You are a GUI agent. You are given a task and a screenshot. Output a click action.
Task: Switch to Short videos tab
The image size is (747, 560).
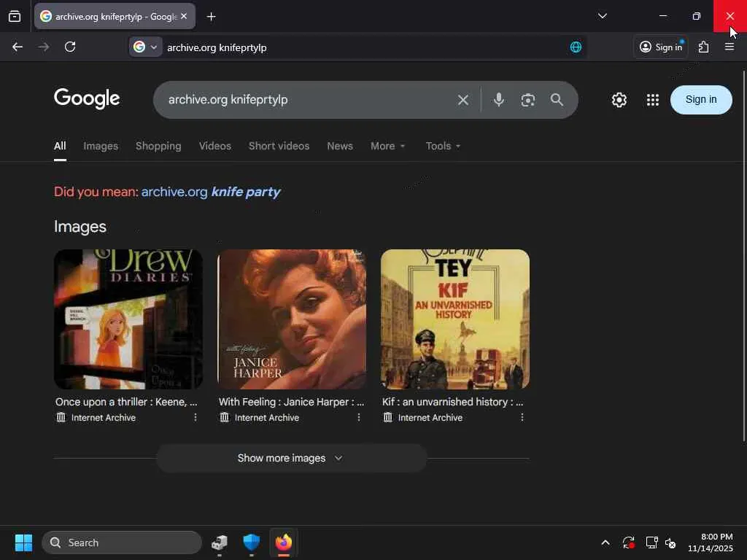click(279, 146)
